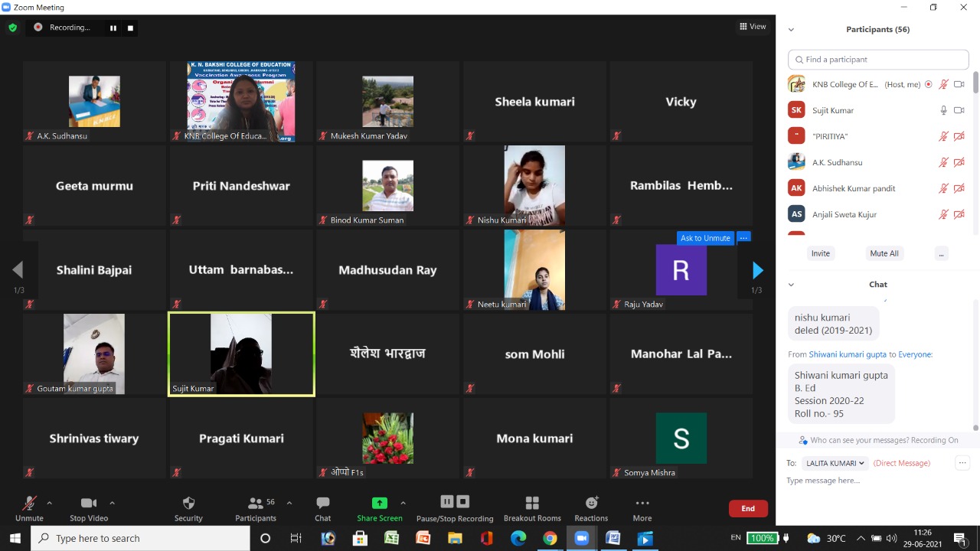Open Reactions menu
The width and height of the screenshot is (980, 551).
tap(591, 509)
